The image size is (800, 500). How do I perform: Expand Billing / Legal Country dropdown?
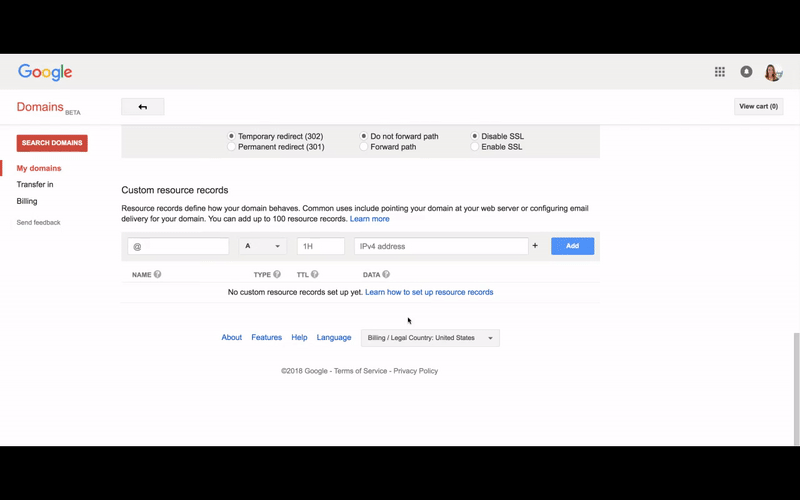[x=430, y=338]
